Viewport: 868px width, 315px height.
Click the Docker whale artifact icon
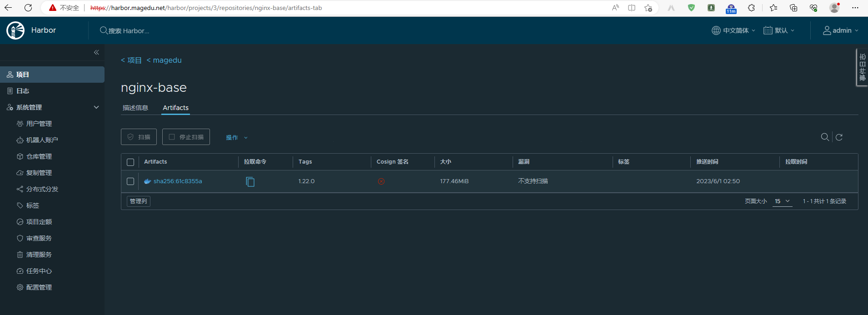147,181
